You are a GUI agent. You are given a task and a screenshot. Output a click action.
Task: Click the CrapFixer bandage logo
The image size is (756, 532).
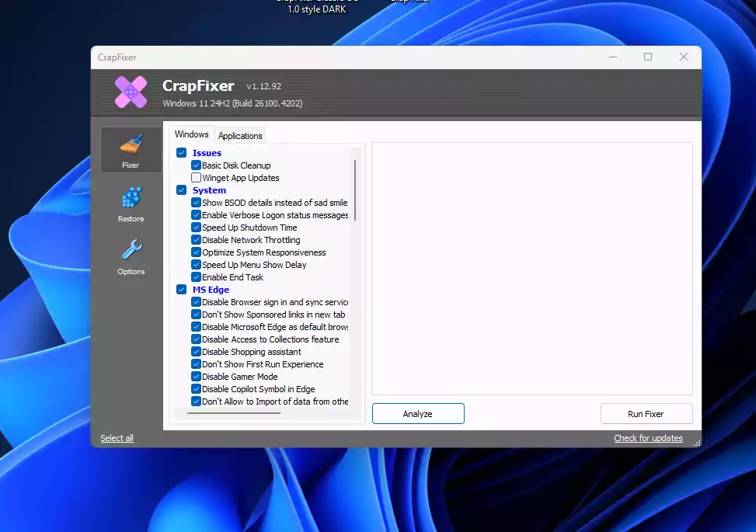tap(130, 92)
